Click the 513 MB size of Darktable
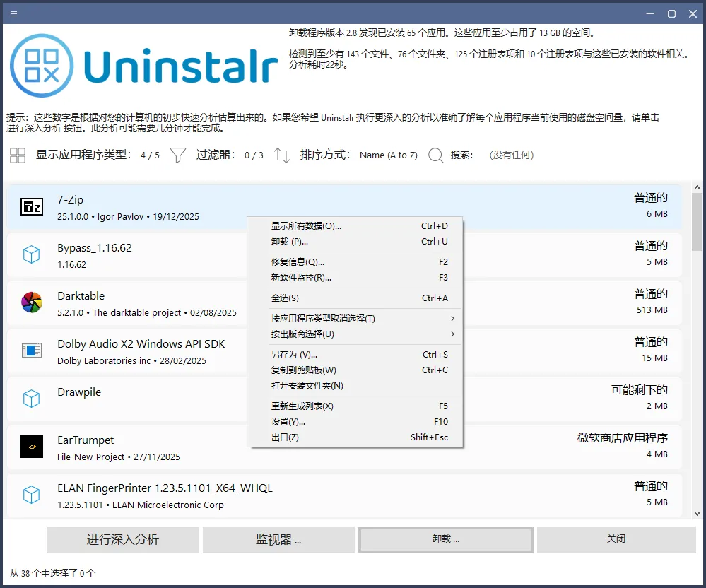The image size is (706, 588). point(652,310)
